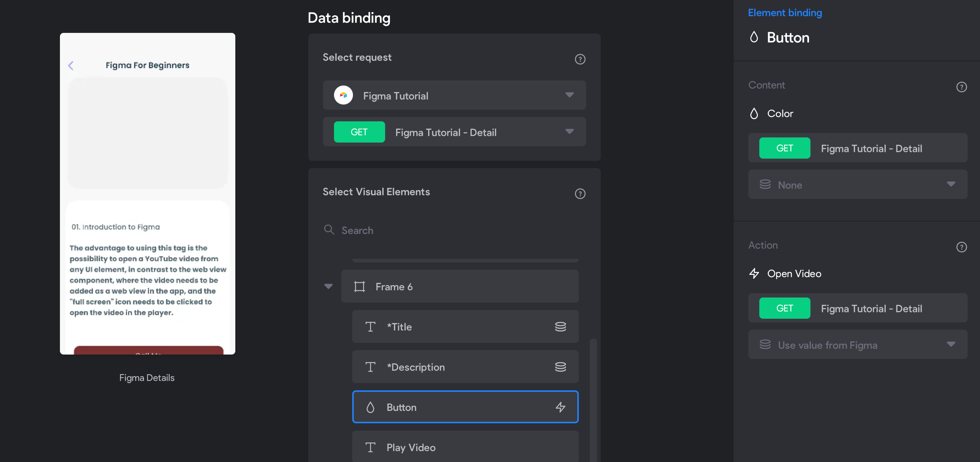Click the back arrow in phone preview
Screen dimensions: 980x462
tap(71, 65)
